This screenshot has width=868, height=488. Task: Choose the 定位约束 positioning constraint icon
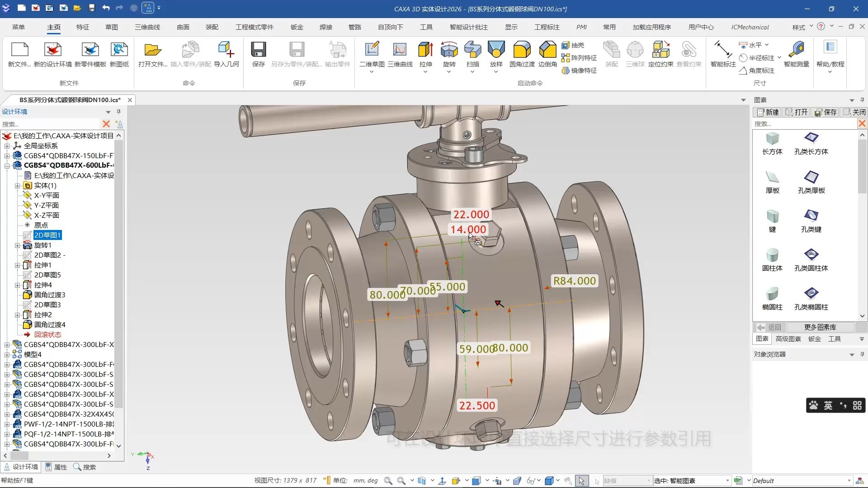[x=660, y=50]
